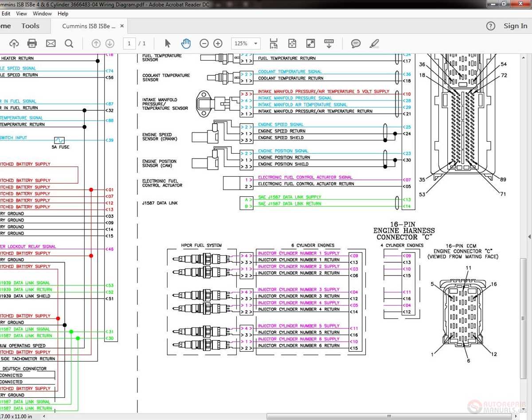532x420 pixels.
Task: Open the Edit menu
Action: (x=6, y=14)
